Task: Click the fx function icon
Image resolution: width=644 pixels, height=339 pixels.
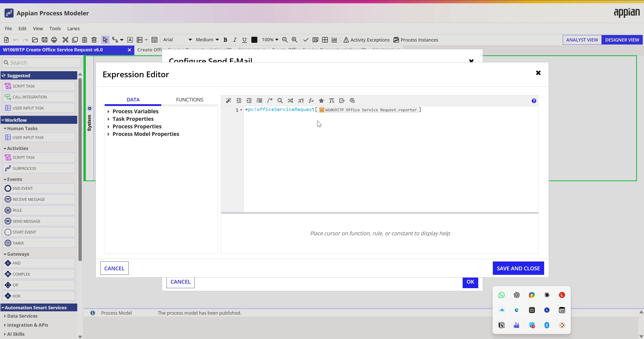Action: pos(311,101)
